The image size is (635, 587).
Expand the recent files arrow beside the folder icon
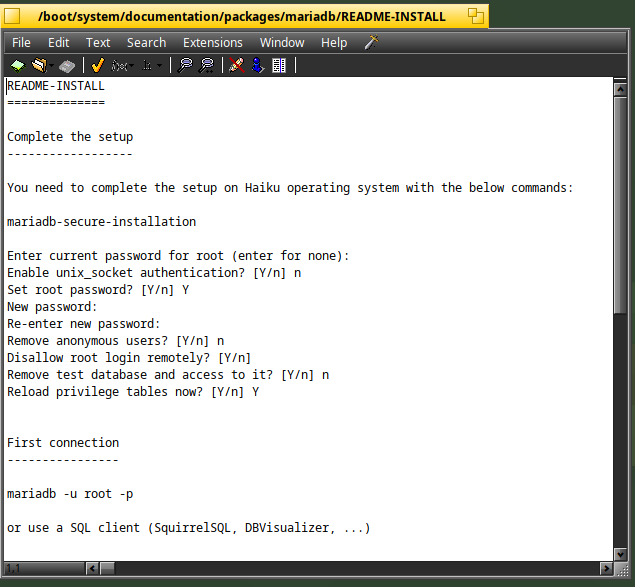[x=51, y=65]
